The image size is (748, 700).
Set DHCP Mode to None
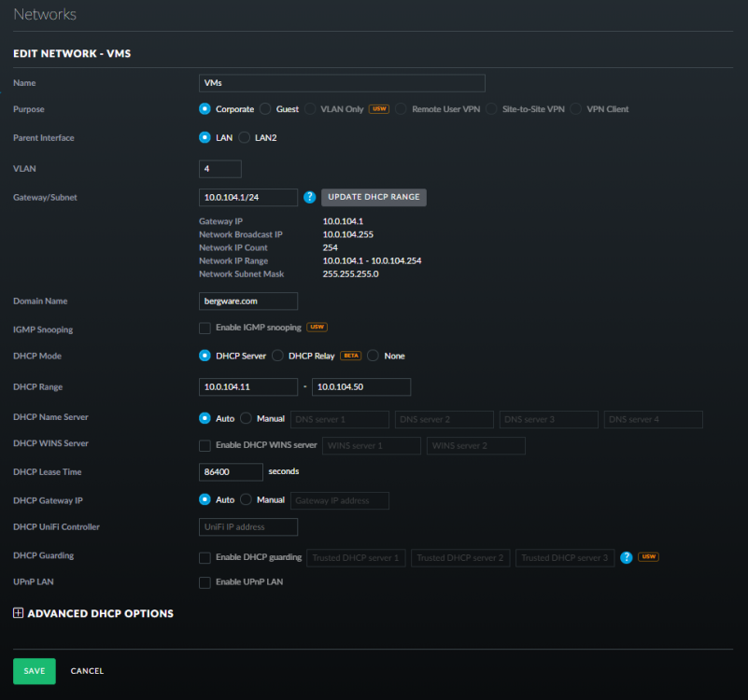[x=373, y=356]
